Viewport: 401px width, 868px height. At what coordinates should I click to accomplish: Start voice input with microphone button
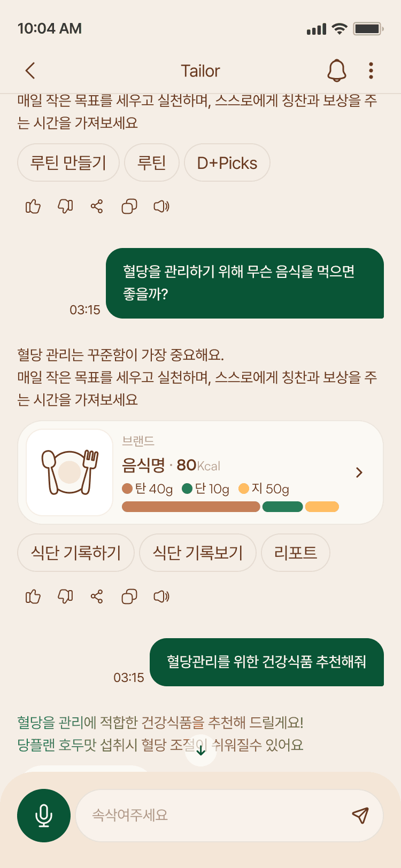pos(44,816)
